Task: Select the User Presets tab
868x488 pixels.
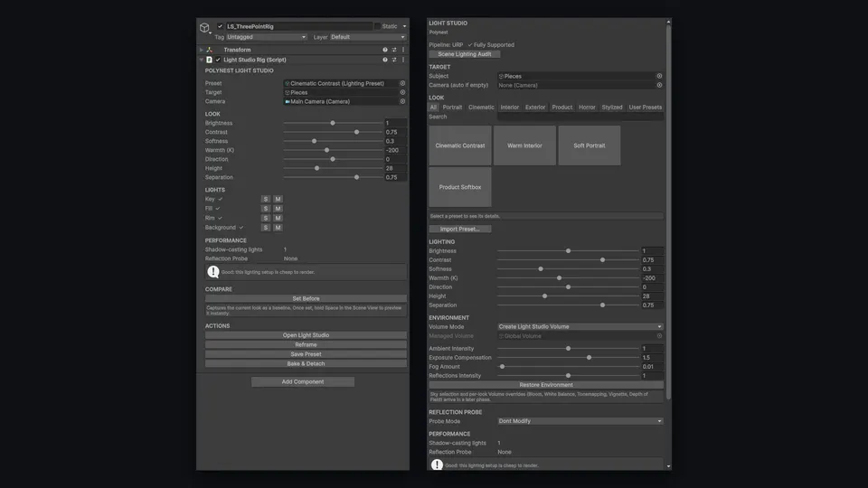Action: tap(645, 108)
